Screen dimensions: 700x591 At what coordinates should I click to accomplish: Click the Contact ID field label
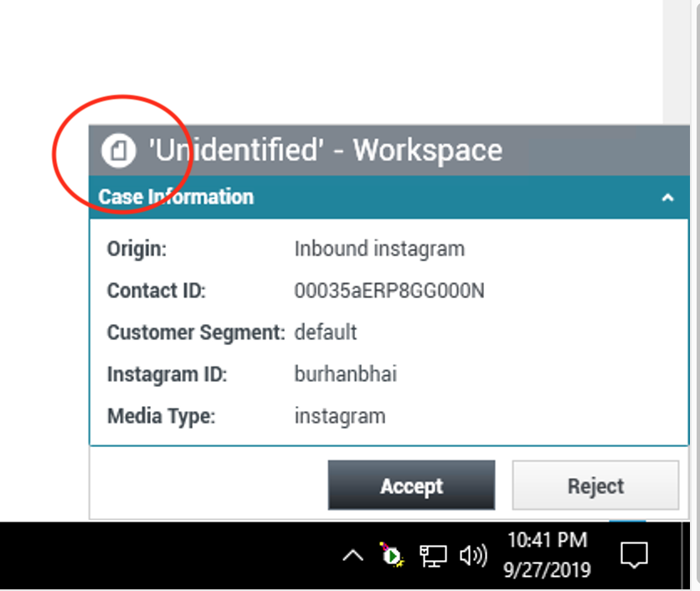(x=157, y=290)
